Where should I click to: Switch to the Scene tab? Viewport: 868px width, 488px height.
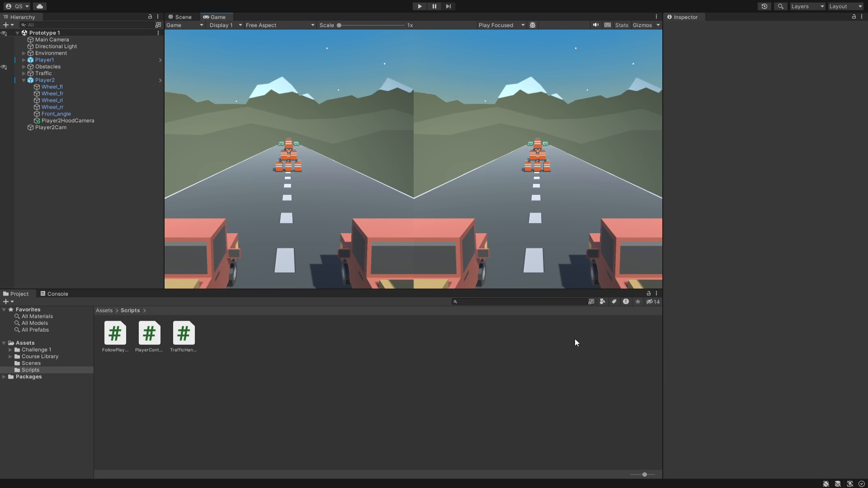(x=180, y=17)
